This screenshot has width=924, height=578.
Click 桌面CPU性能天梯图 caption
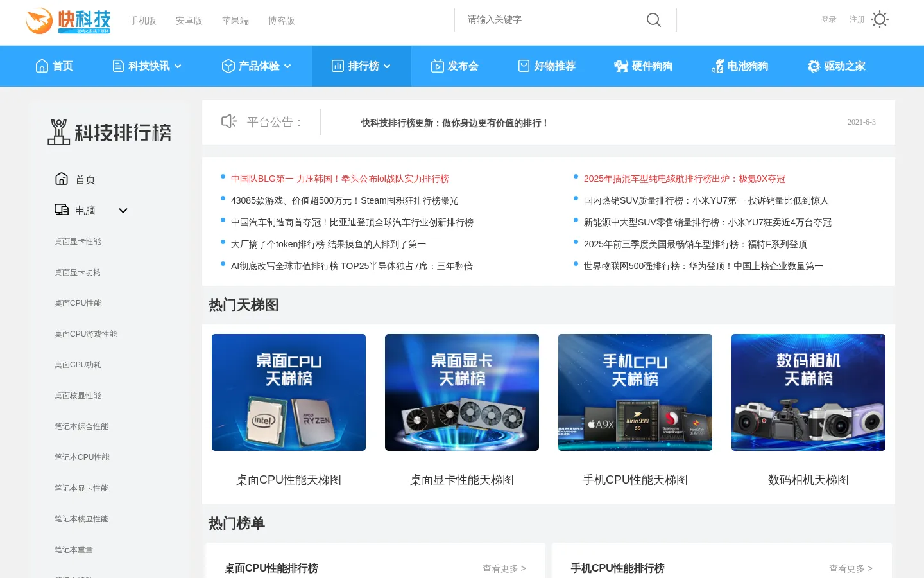289,480
